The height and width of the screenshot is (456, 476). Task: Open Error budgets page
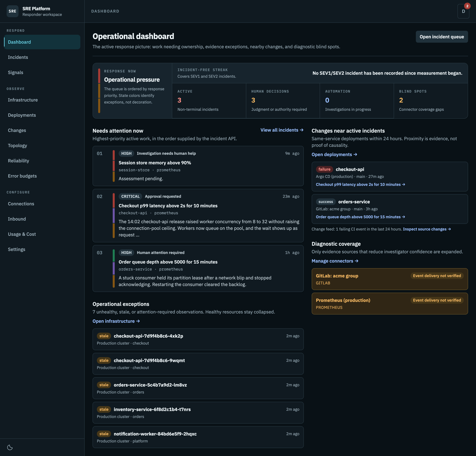click(x=42, y=176)
